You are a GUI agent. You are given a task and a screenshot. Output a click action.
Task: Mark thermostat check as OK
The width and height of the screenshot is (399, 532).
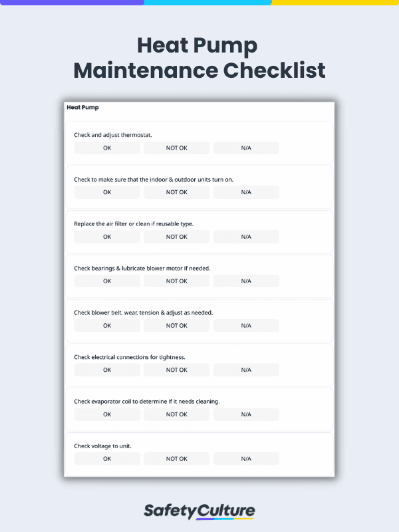(x=107, y=148)
